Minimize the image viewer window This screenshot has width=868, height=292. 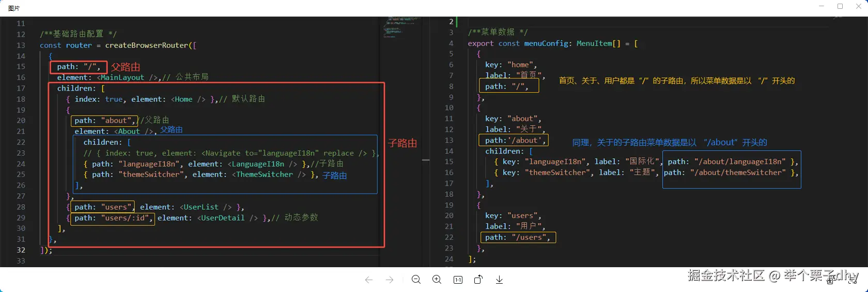(x=822, y=6)
